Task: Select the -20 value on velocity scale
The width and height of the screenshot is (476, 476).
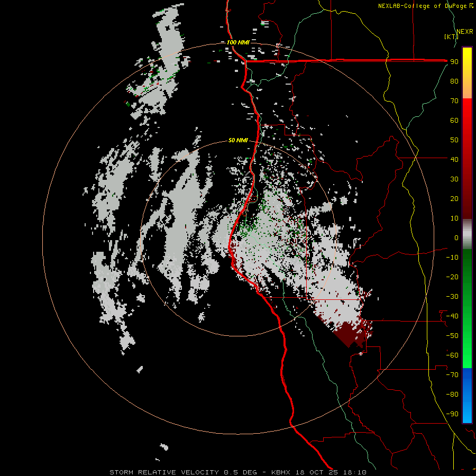Action: pos(452,277)
